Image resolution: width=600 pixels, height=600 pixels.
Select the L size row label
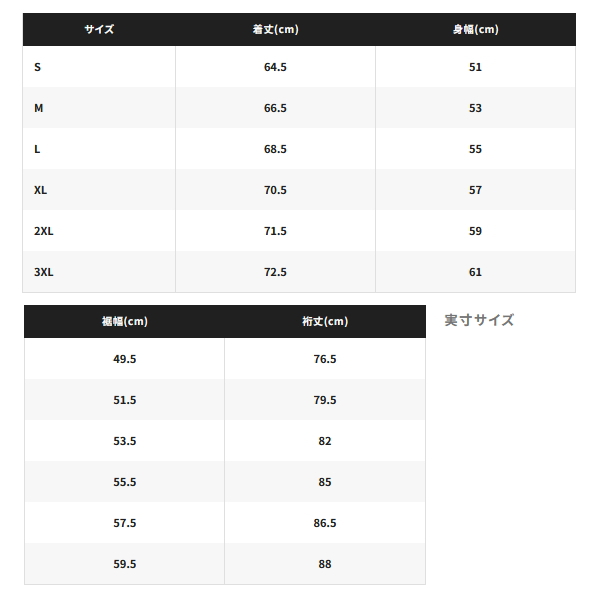click(38, 149)
